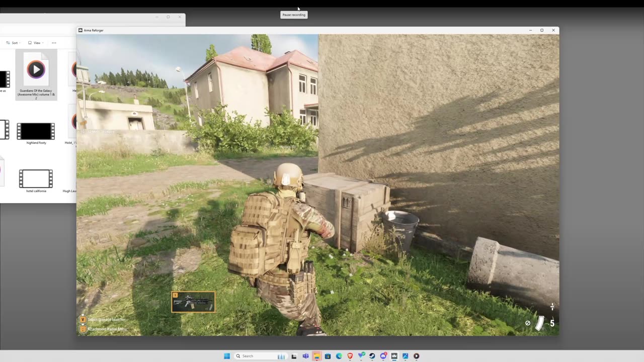Select the hotel california video file
The width and height of the screenshot is (644, 362).
coord(36,178)
